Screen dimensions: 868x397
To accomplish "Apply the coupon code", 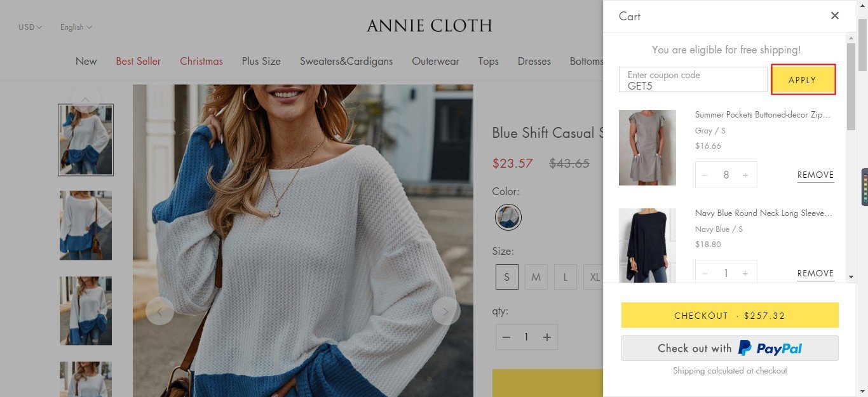I will (803, 80).
